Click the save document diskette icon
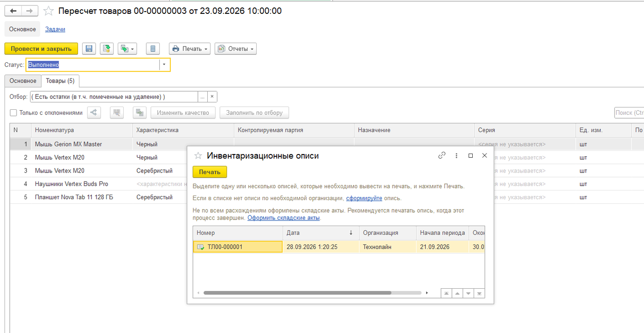The height and width of the screenshot is (333, 644). tap(89, 48)
